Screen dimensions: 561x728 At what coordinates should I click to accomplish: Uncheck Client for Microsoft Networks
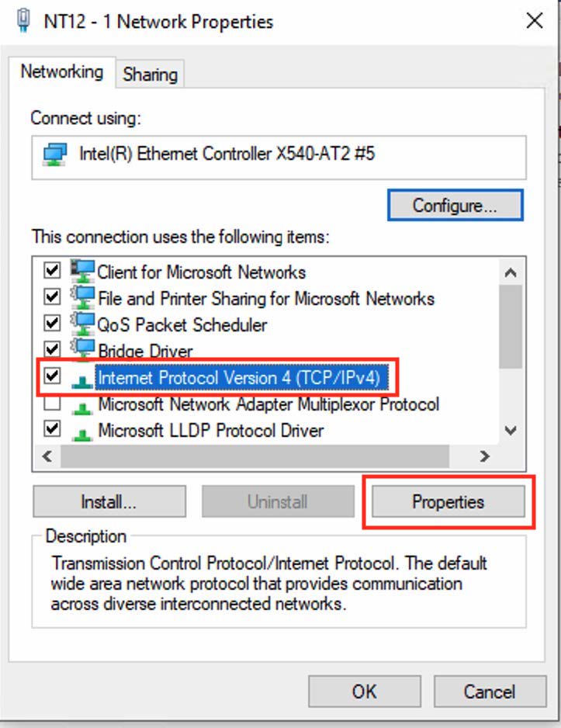52,271
